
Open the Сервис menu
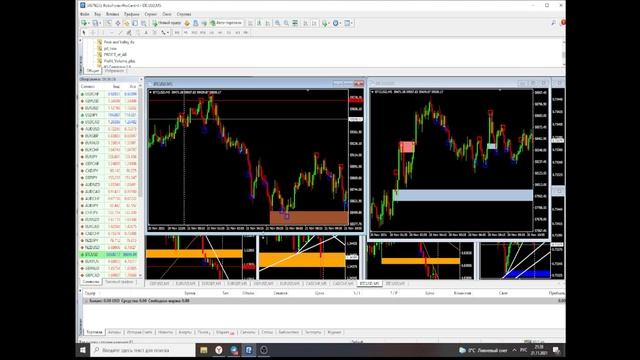151,14
